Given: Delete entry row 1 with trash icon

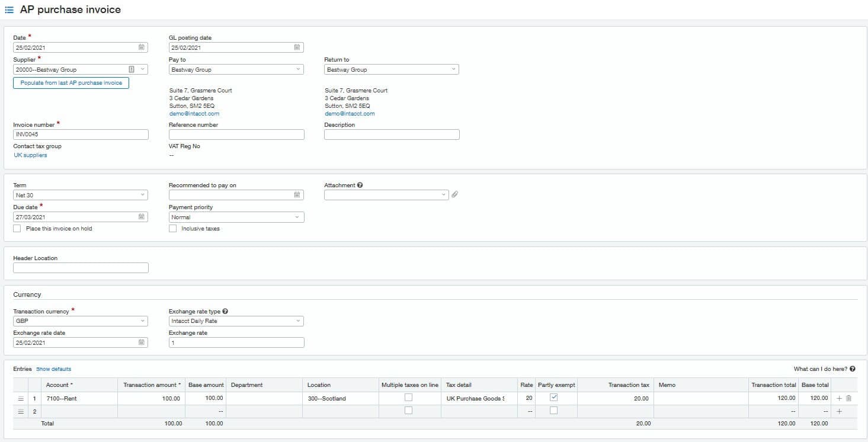Looking at the screenshot, I should [x=848, y=399].
